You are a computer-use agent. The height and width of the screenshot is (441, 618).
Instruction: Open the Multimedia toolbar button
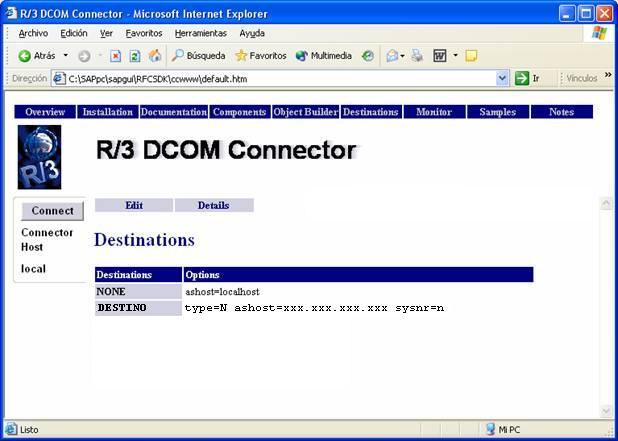tap(324, 56)
